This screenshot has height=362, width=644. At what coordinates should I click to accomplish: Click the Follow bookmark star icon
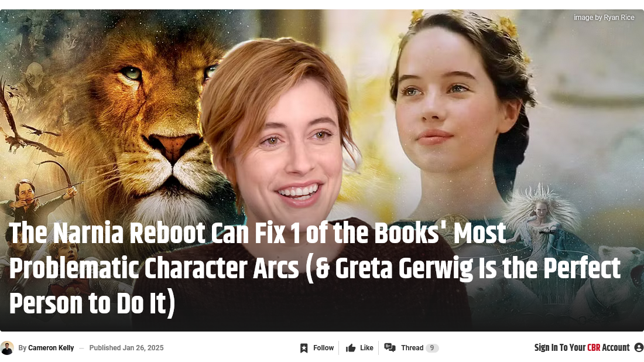[304, 348]
